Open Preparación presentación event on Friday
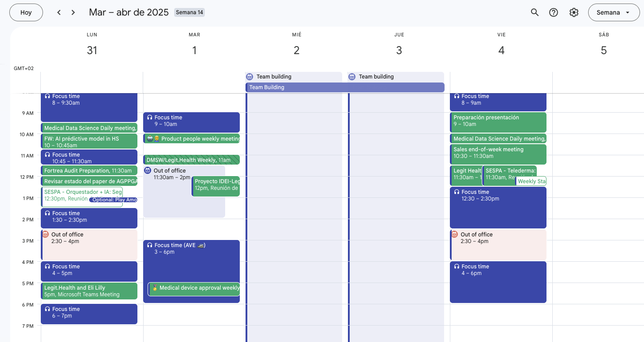Screen dimensions: 644x342 point(498,121)
